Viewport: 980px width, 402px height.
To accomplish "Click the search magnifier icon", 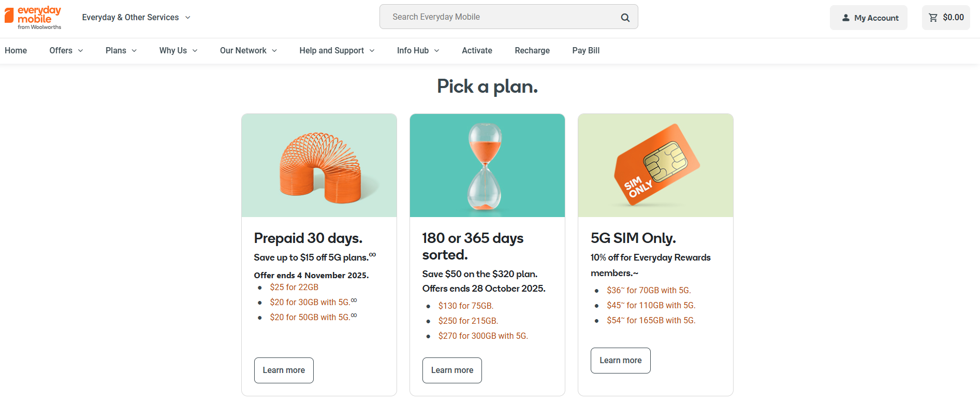I will (625, 17).
